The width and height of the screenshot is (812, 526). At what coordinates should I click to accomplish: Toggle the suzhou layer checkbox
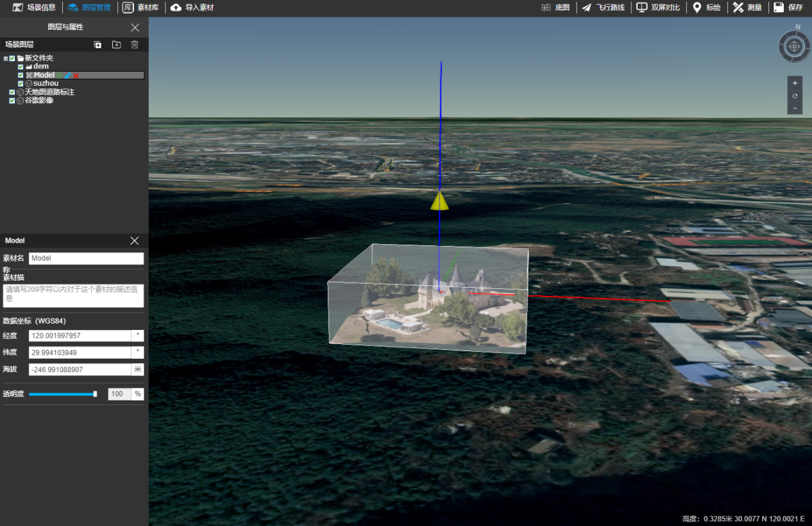click(x=21, y=83)
